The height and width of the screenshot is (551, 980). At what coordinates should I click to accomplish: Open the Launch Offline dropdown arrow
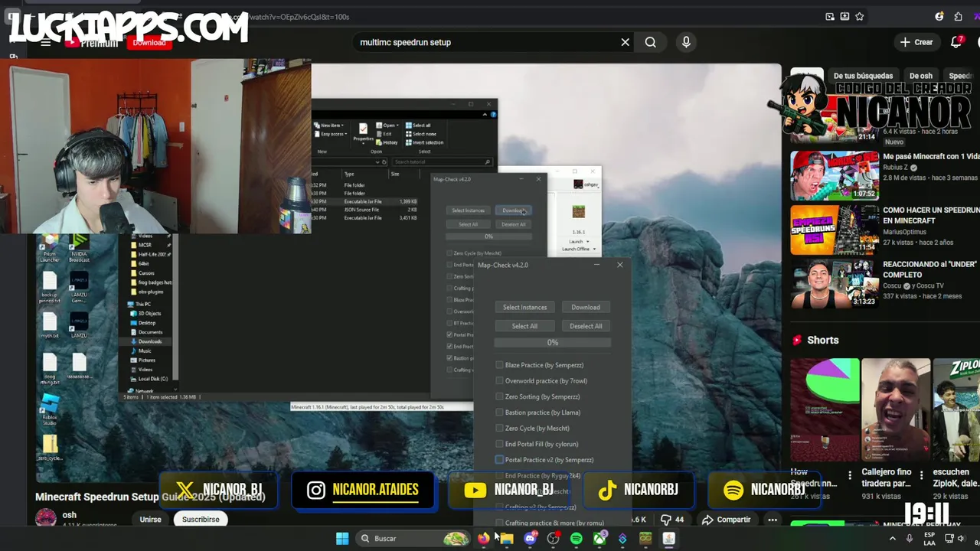coord(596,249)
